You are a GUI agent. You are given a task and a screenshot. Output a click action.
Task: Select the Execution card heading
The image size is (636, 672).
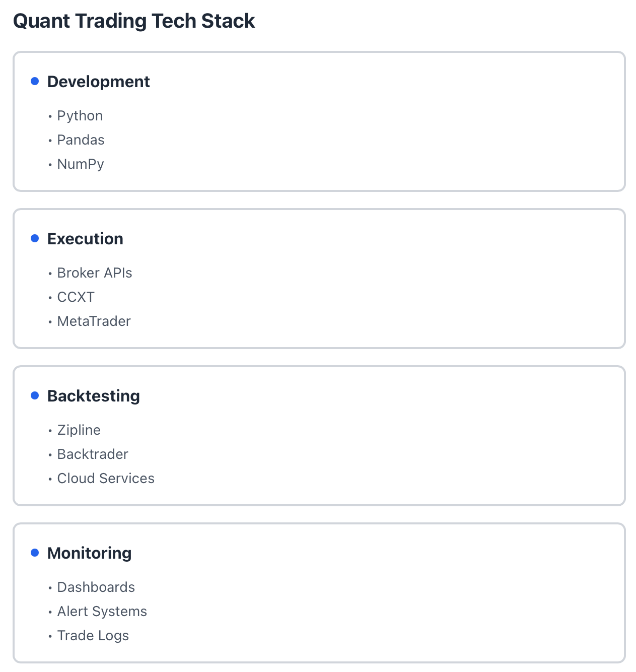85,239
